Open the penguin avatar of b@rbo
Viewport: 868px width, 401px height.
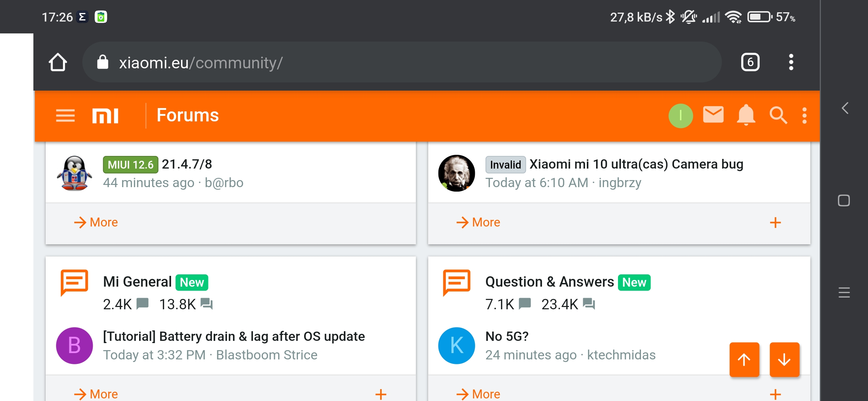(x=74, y=173)
